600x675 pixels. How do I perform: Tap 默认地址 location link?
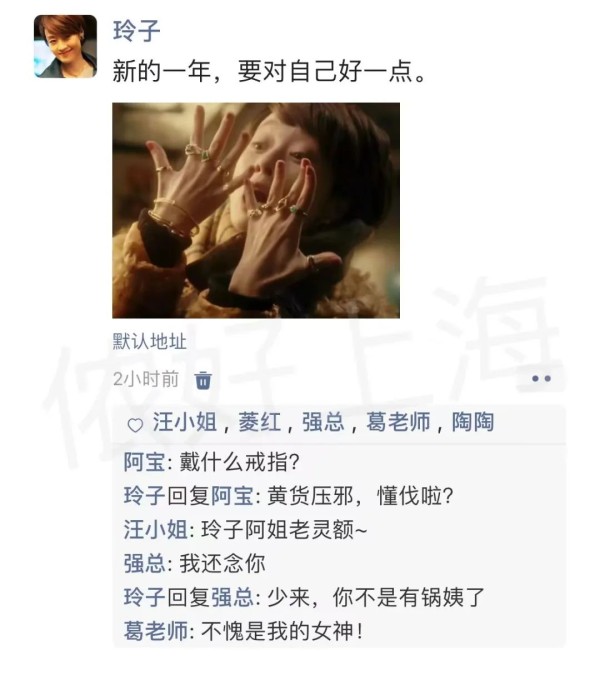point(149,341)
